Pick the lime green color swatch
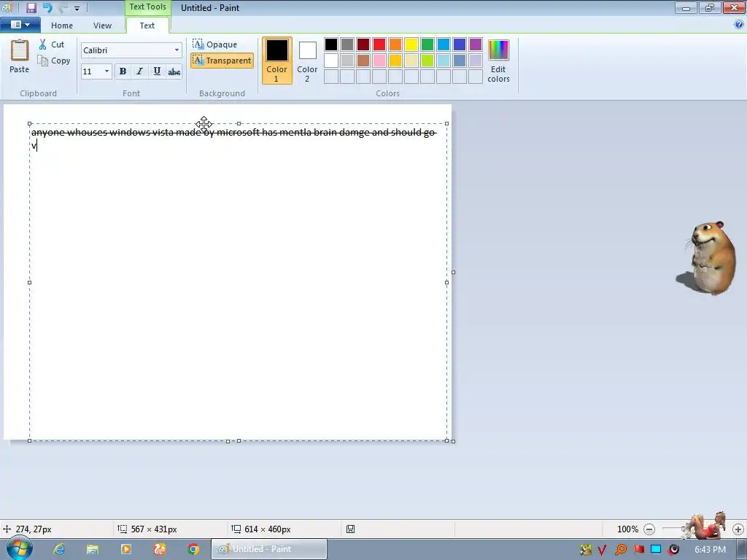The image size is (747, 560). pos(427,61)
